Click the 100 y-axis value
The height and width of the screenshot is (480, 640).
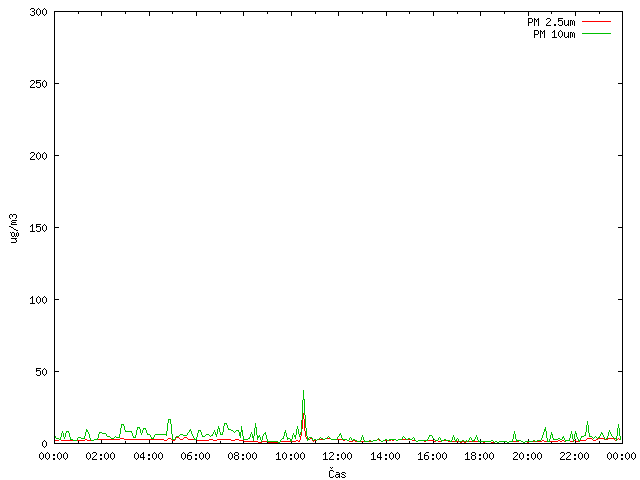point(38,300)
